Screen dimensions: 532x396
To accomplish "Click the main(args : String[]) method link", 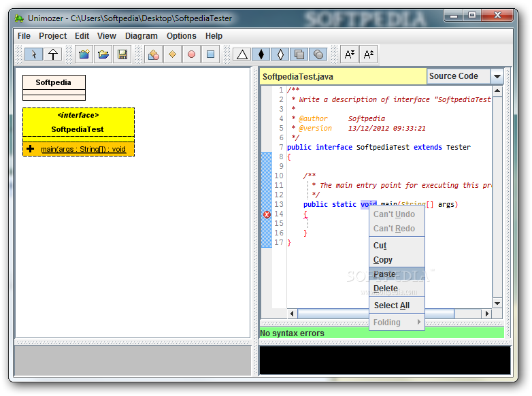I will (82, 149).
